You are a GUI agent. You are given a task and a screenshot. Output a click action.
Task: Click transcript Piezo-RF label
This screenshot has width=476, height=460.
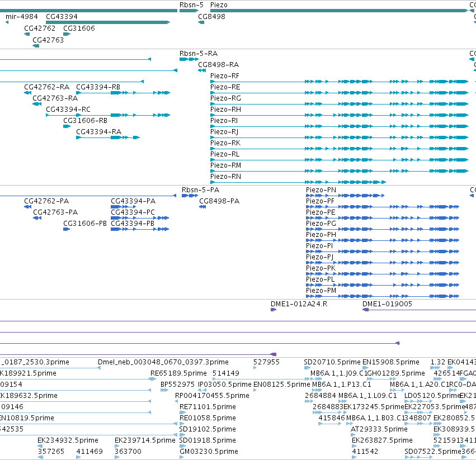pyautogui.click(x=225, y=76)
